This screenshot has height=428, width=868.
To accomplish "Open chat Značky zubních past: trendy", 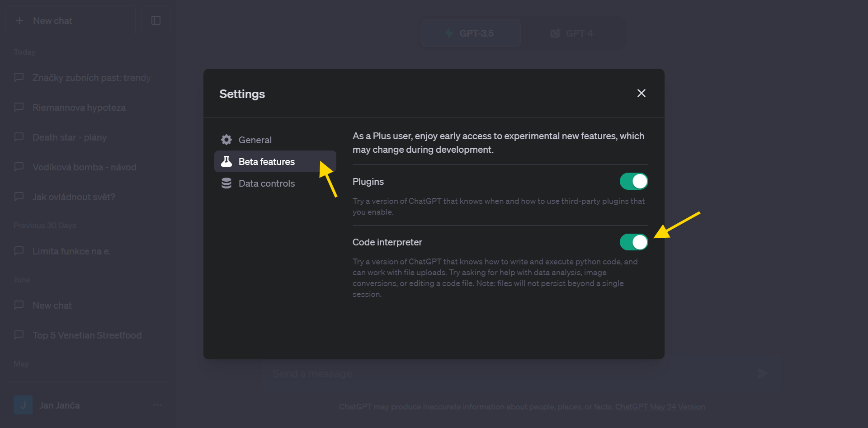I will pos(88,78).
